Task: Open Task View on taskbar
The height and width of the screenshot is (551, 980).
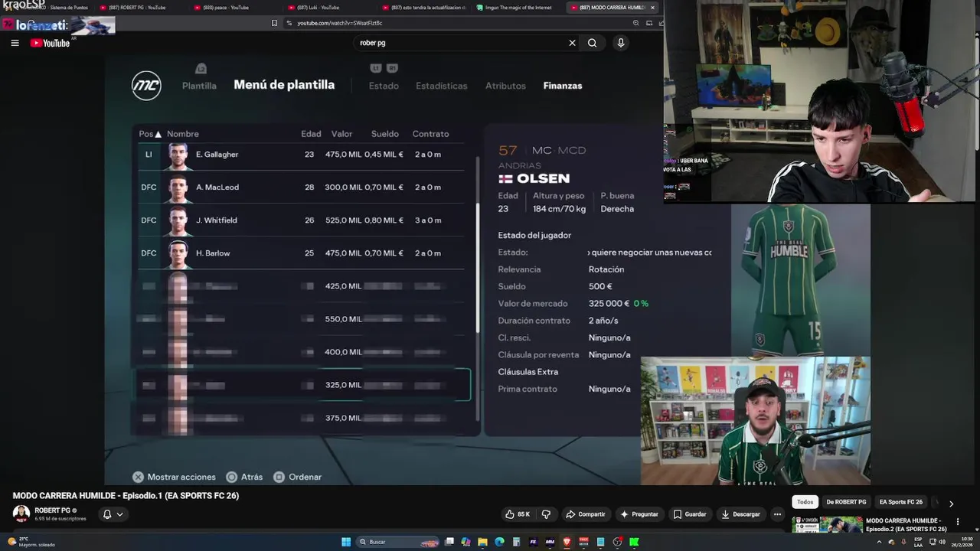Action: pos(449,542)
